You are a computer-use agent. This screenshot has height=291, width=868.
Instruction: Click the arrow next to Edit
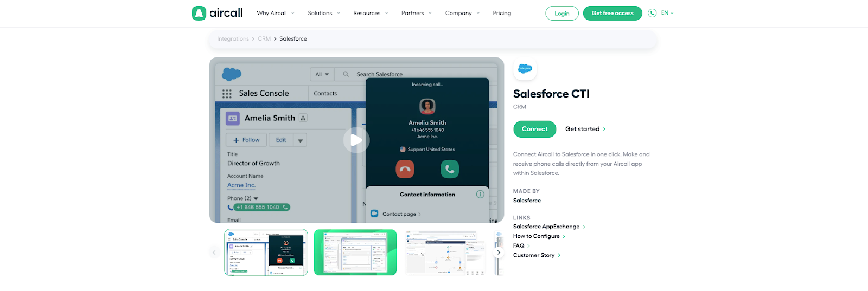tap(300, 140)
